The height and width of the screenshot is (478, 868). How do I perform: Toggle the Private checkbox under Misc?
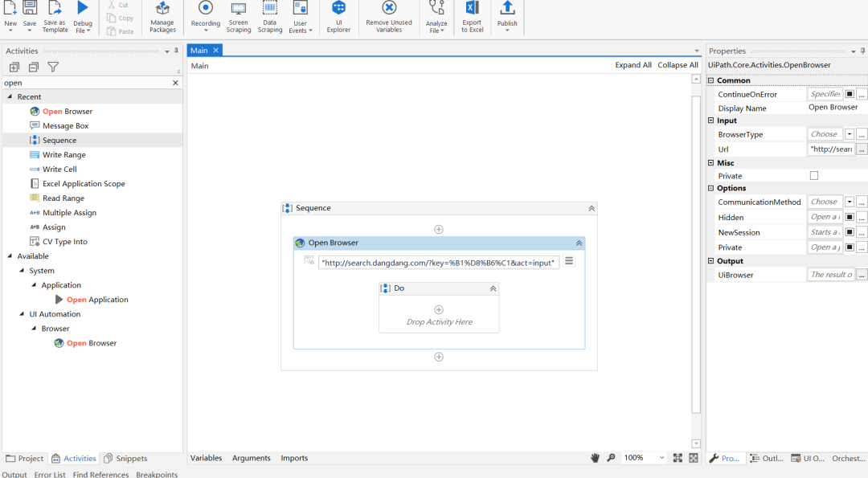tap(813, 175)
